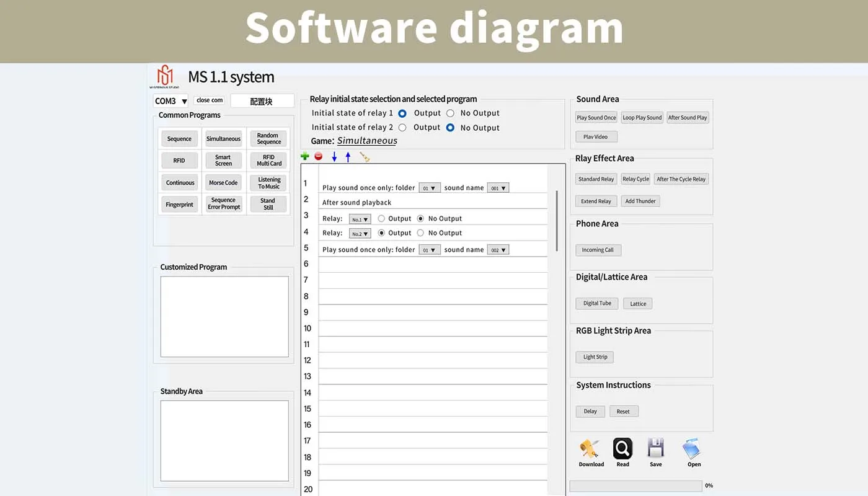Select the Morse Code common program
868x496 pixels.
point(223,183)
